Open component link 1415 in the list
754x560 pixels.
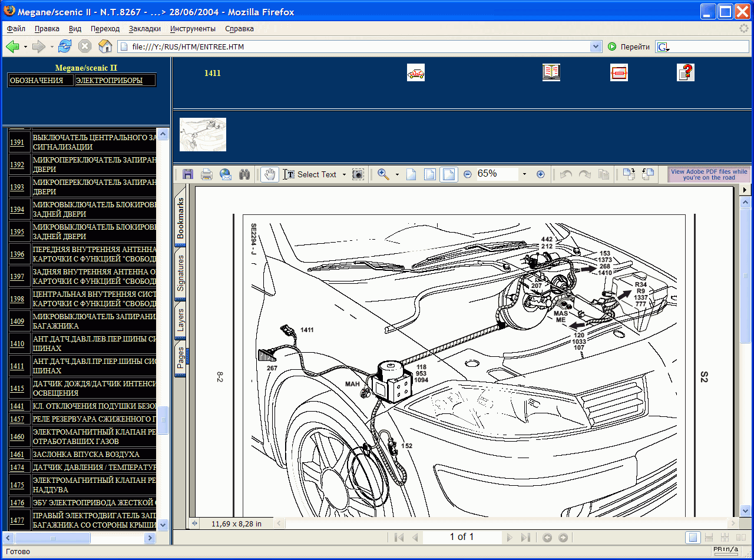tap(17, 389)
